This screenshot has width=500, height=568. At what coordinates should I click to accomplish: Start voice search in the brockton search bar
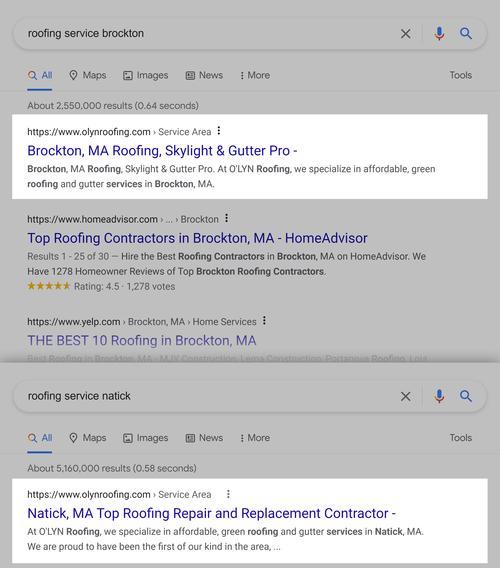pos(439,34)
